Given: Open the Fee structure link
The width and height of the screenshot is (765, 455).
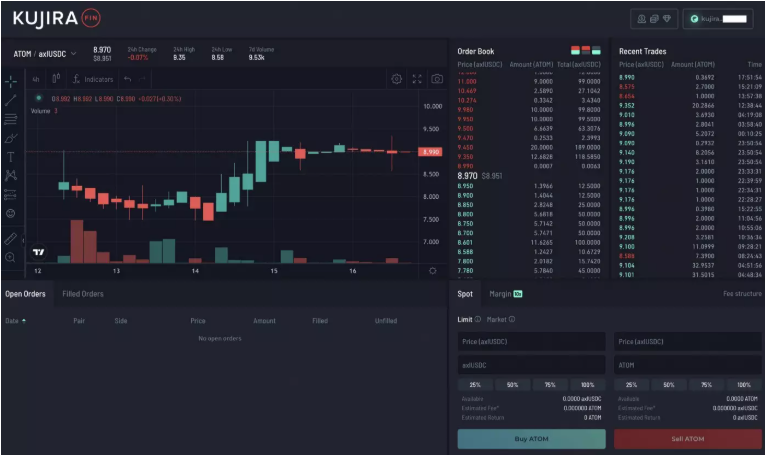Looking at the screenshot, I should (742, 294).
